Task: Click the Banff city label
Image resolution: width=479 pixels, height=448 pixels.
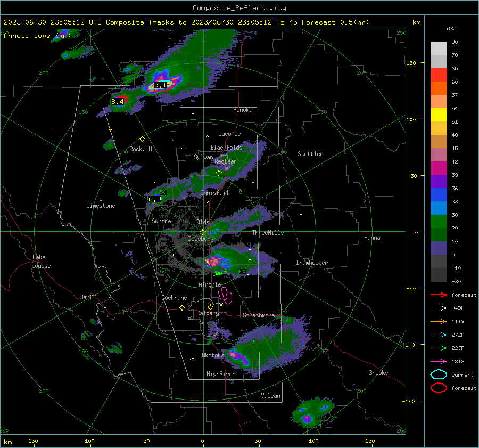Action: pos(88,297)
